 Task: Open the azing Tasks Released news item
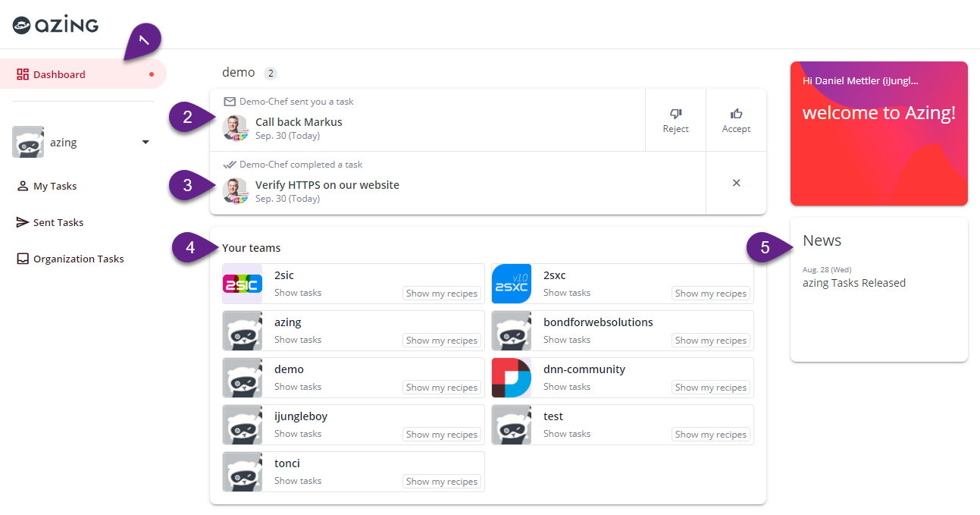853,283
